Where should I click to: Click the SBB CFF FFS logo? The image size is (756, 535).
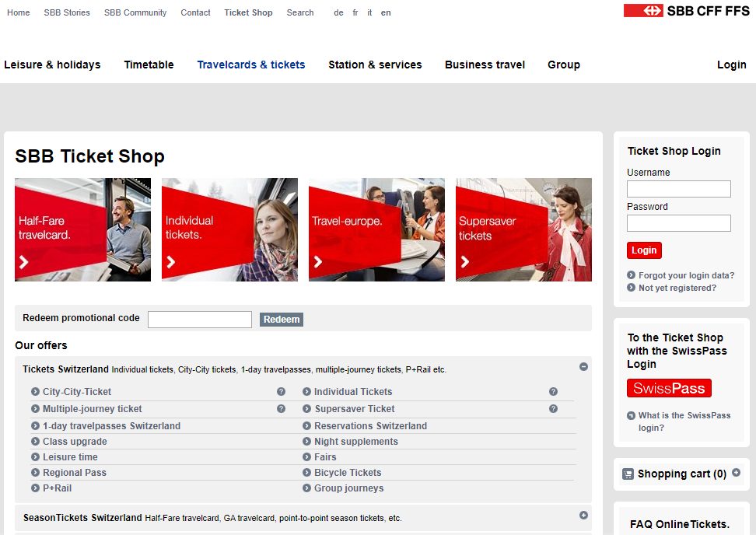coord(687,11)
